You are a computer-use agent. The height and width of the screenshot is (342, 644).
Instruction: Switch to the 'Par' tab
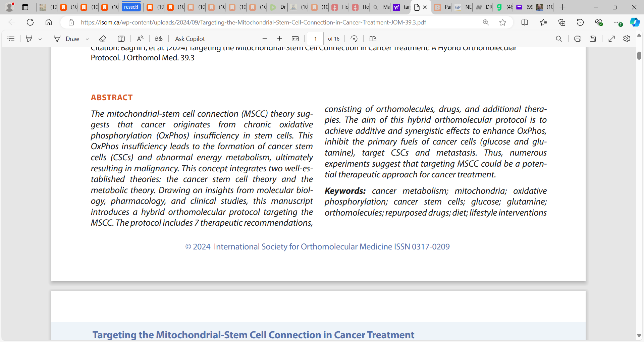[442, 7]
